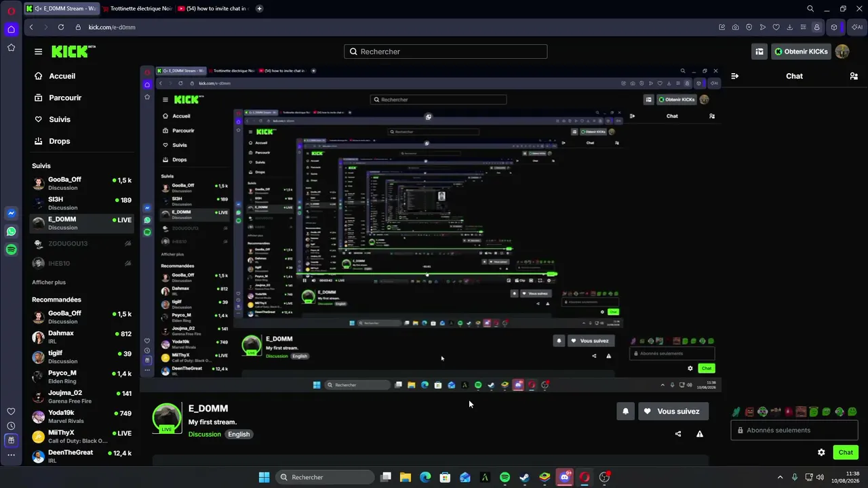The height and width of the screenshot is (488, 868).
Task: Open tigiif channel in recommended list
Action: 81,357
